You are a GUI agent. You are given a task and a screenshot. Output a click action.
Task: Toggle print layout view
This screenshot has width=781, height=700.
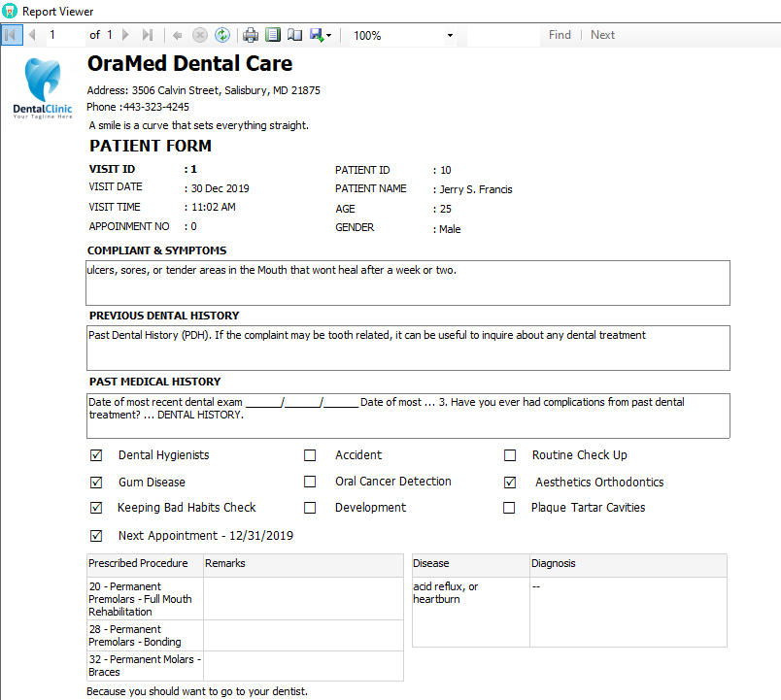tap(273, 35)
